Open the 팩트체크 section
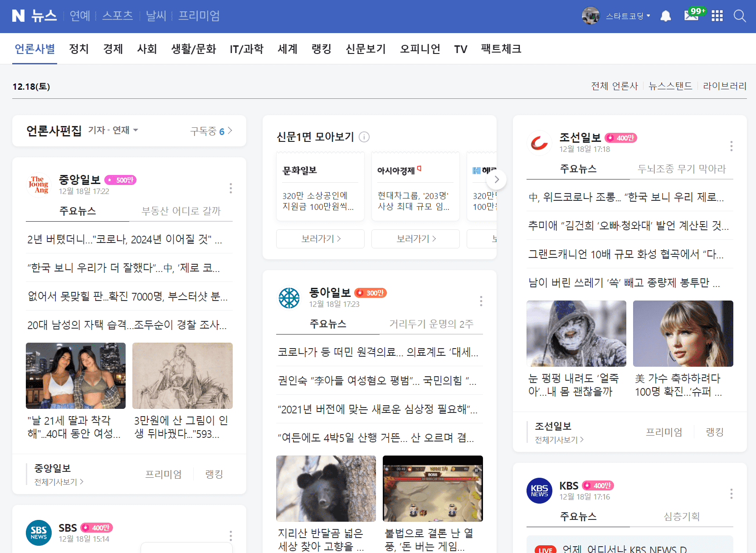The width and height of the screenshot is (756, 553). (501, 49)
